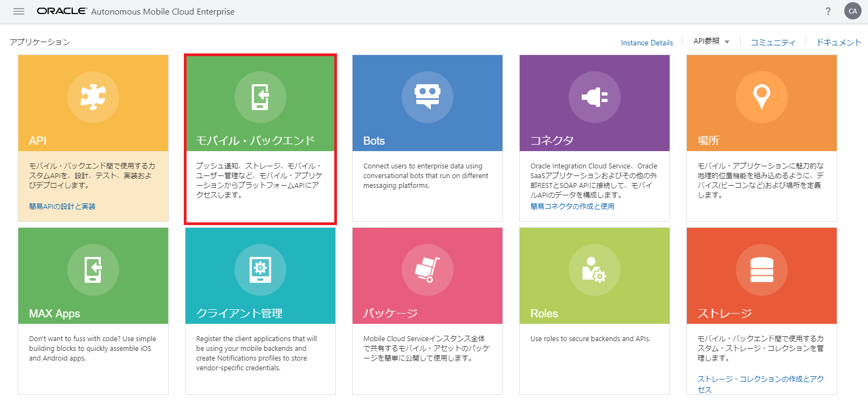Select the API tile title
This screenshot has height=414, width=868.
tap(38, 141)
